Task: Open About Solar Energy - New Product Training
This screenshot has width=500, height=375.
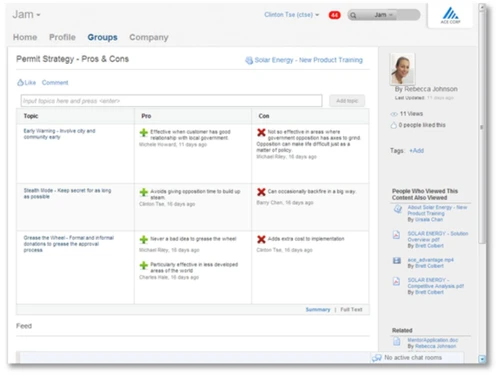Action: (x=437, y=210)
